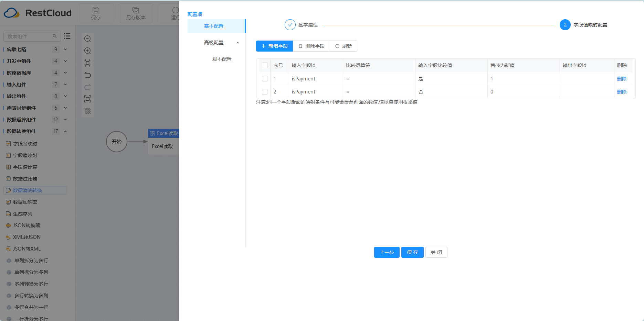644x321 pixels.
Task: Click the 刷新 button
Action: coord(344,46)
